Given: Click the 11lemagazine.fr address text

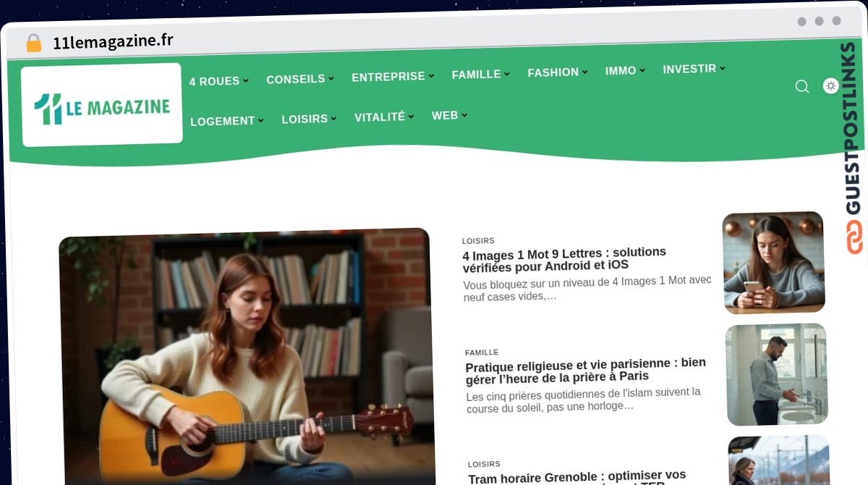Looking at the screenshot, I should [113, 41].
